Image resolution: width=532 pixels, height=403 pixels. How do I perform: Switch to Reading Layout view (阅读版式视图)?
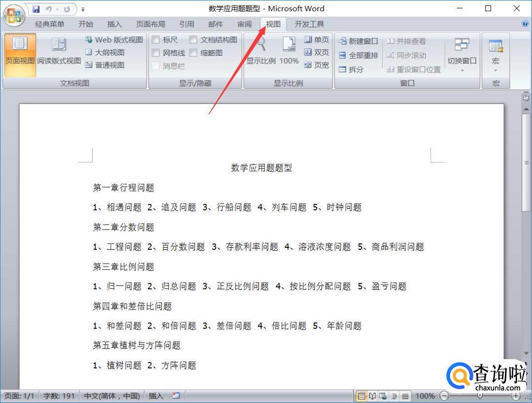(x=59, y=52)
